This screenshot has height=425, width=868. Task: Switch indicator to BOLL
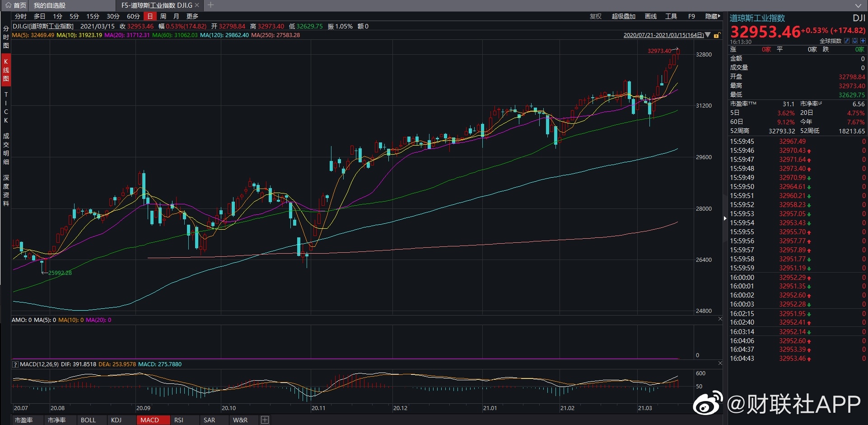(89, 420)
